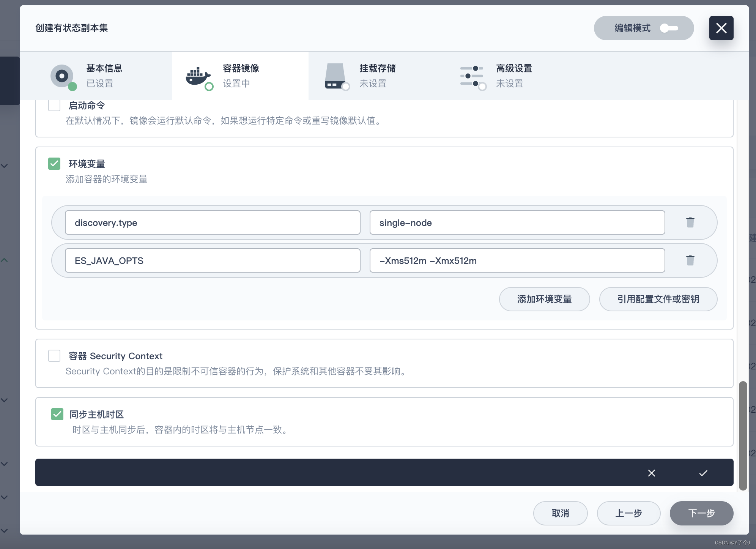Viewport: 756px width, 549px height.
Task: Click the 挂载存储 storage drive icon
Action: pos(336,76)
